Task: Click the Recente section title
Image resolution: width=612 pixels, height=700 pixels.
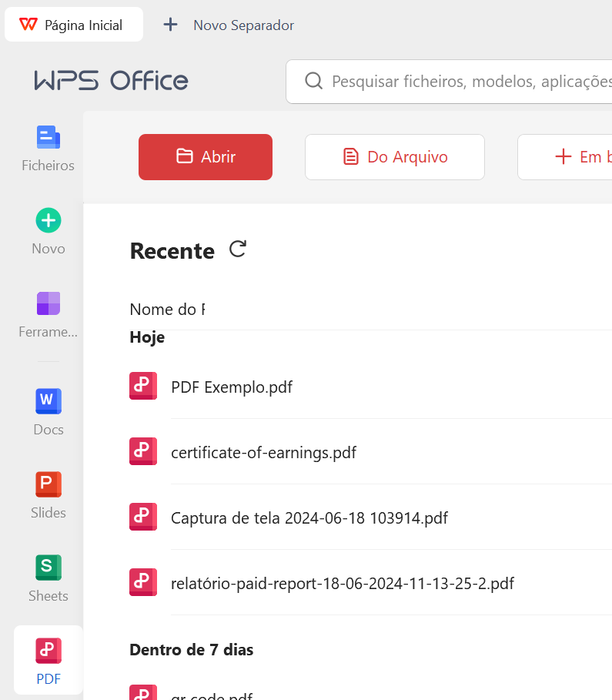Action: [x=172, y=251]
